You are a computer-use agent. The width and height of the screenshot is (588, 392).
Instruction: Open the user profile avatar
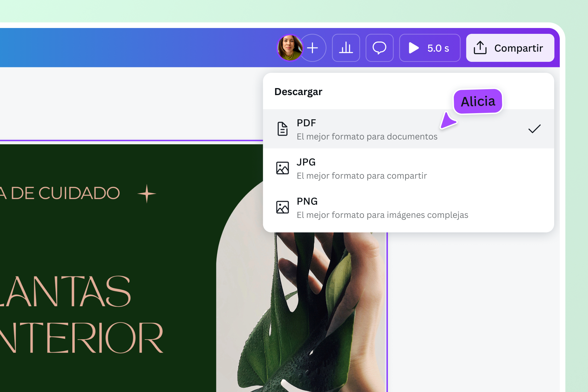290,48
